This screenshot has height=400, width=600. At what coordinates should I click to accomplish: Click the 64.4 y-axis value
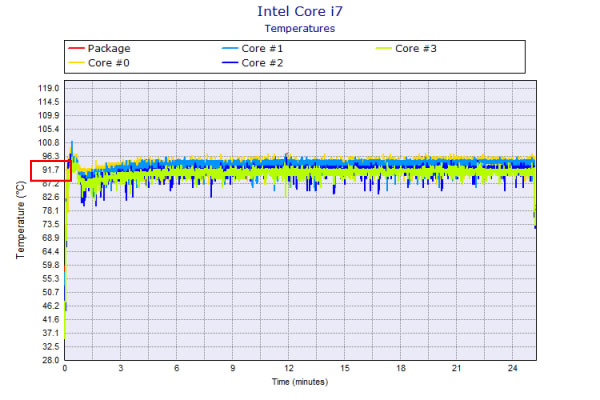coord(51,251)
